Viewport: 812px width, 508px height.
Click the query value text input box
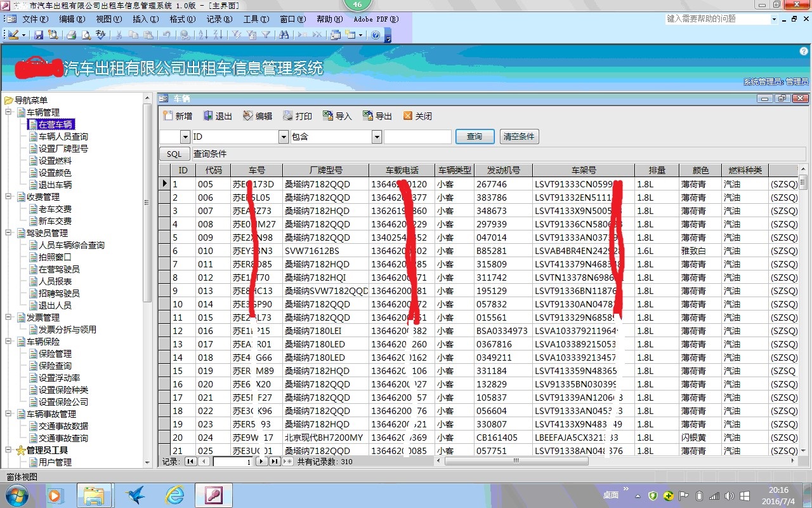pos(417,137)
